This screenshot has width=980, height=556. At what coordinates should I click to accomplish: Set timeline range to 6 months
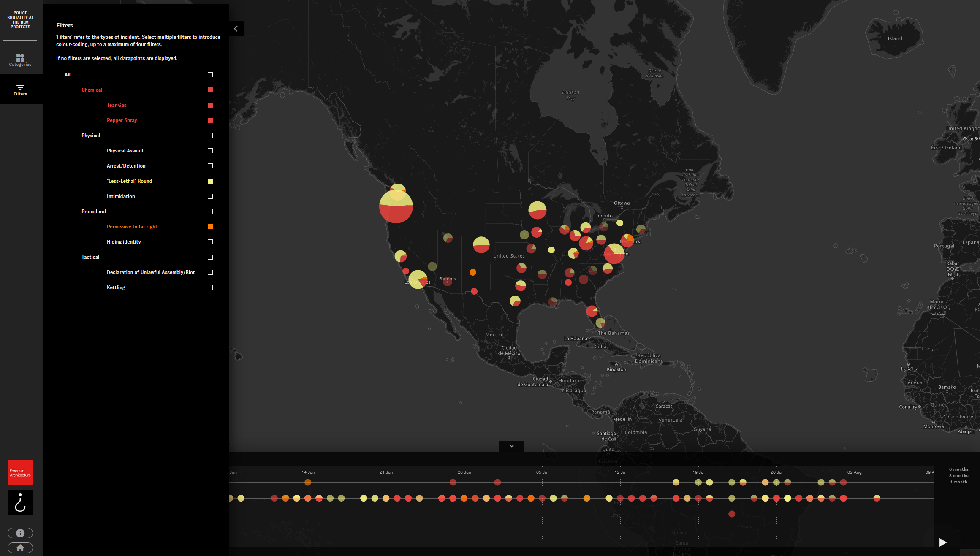tap(958, 469)
